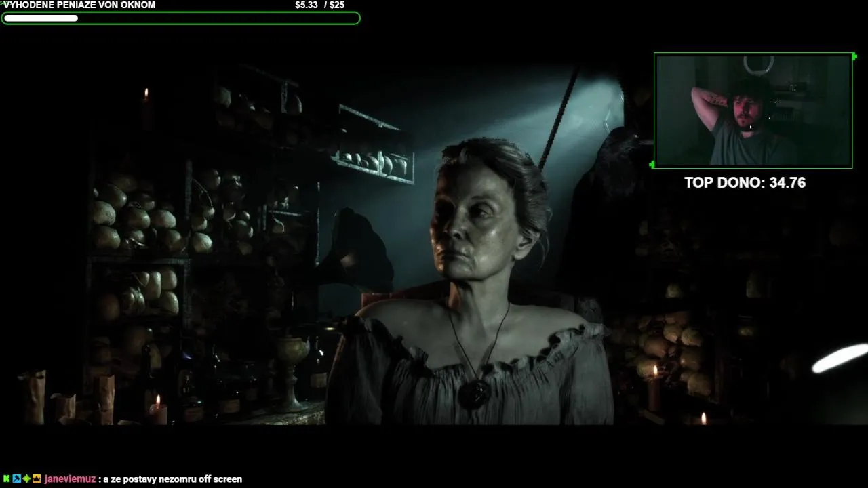Click the 'TOP DONO: 34.76' label
Viewport: 868px width, 488px height.
[x=745, y=183]
